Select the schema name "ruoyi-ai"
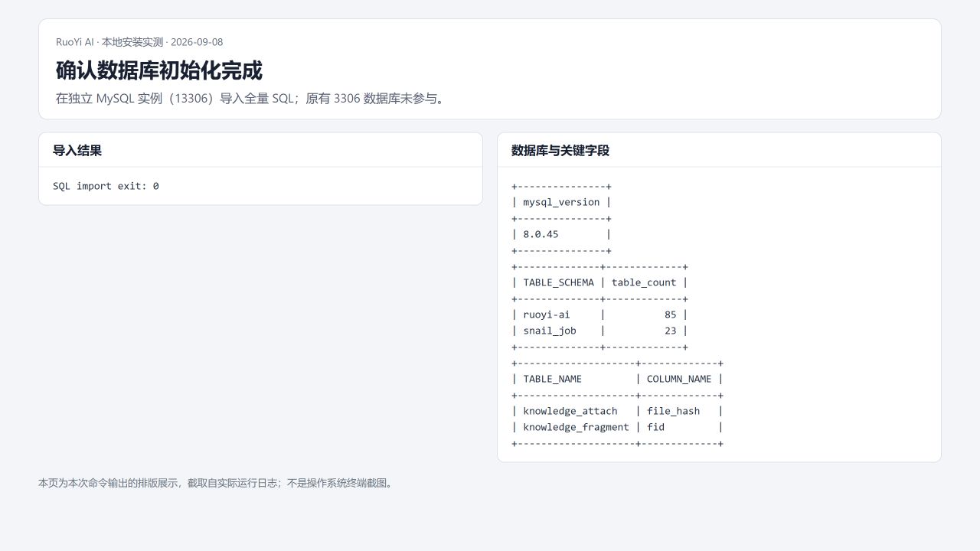This screenshot has width=980, height=551. click(x=547, y=315)
